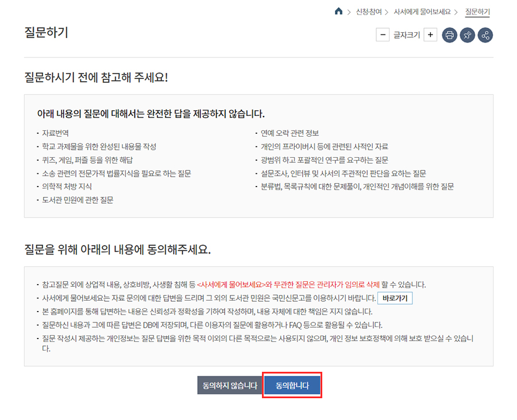Decrease font size with minus button
Screen dimensions: 517x420
[x=383, y=35]
